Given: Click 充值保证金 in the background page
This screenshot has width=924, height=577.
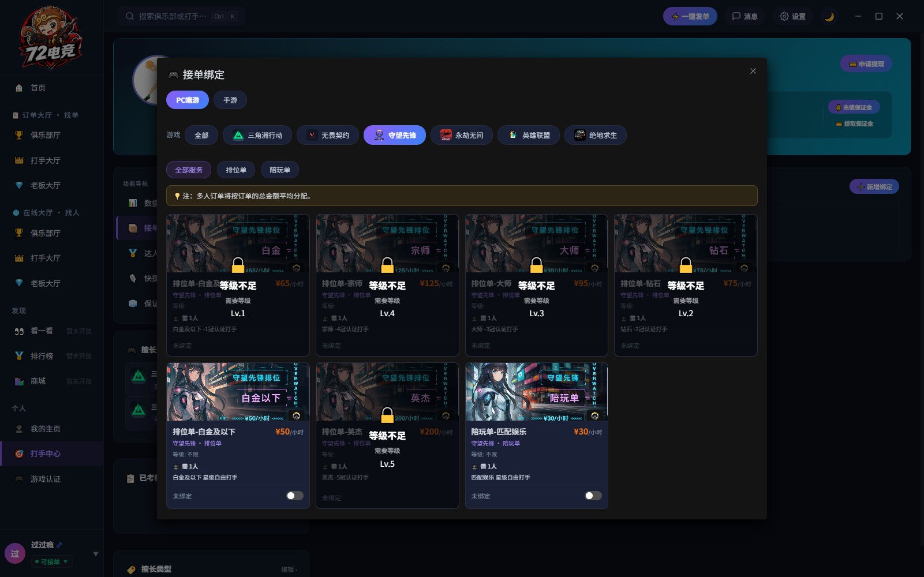Looking at the screenshot, I should (x=854, y=107).
